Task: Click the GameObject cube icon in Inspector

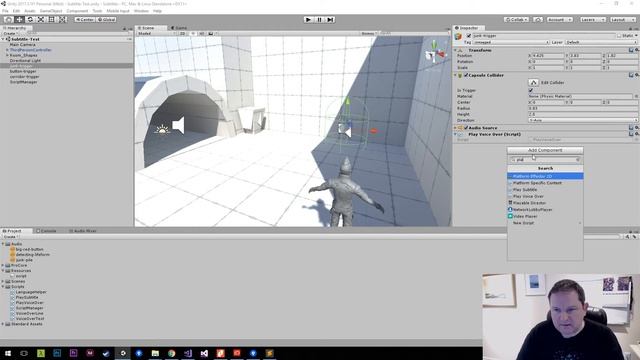Action: (458, 36)
